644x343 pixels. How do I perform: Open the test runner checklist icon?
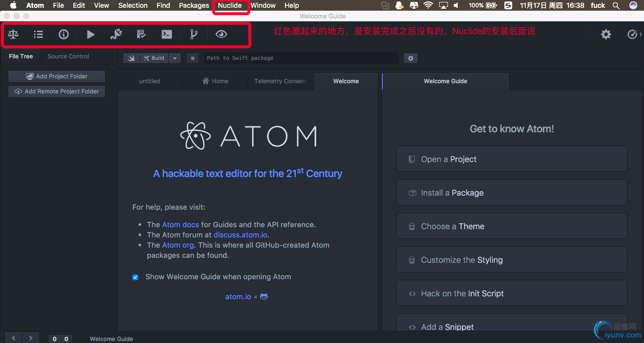click(141, 35)
